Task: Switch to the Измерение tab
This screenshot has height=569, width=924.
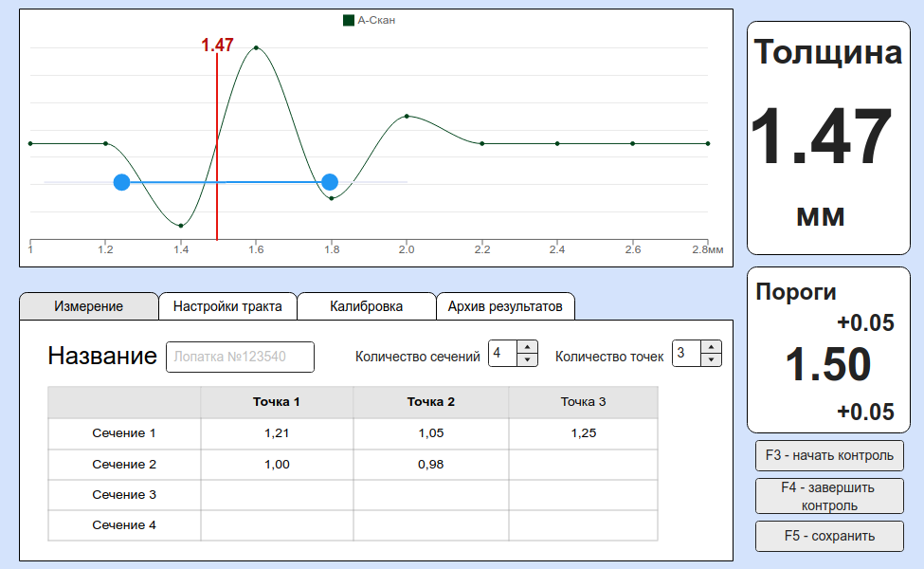Action: [x=88, y=306]
